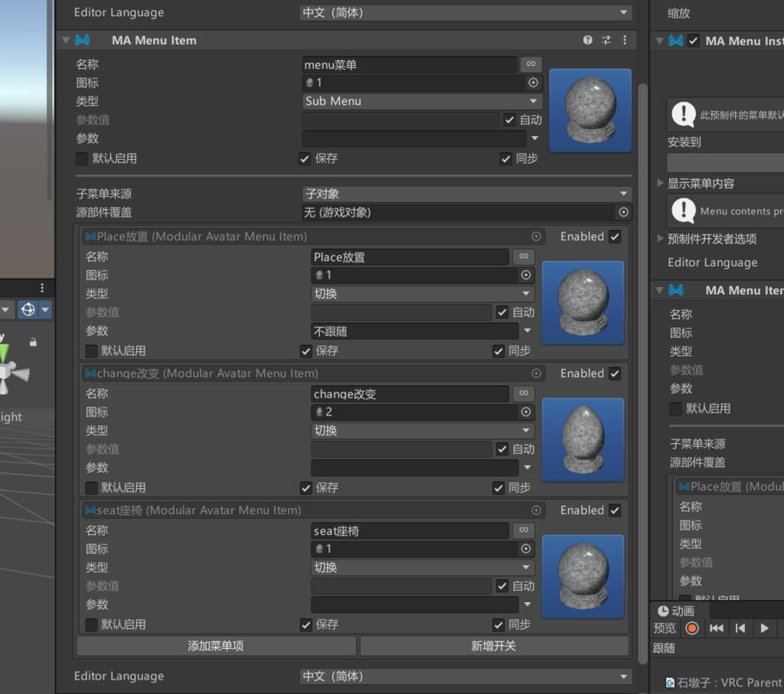This screenshot has height=694, width=784.
Task: Click seat座椅 sphere icon thumbnail
Action: click(x=583, y=577)
